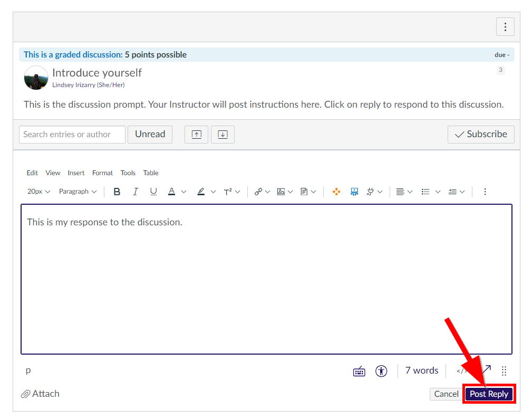This screenshot has height=419, width=532.
Task: Open the accessibility checker icon
Action: pos(381,371)
